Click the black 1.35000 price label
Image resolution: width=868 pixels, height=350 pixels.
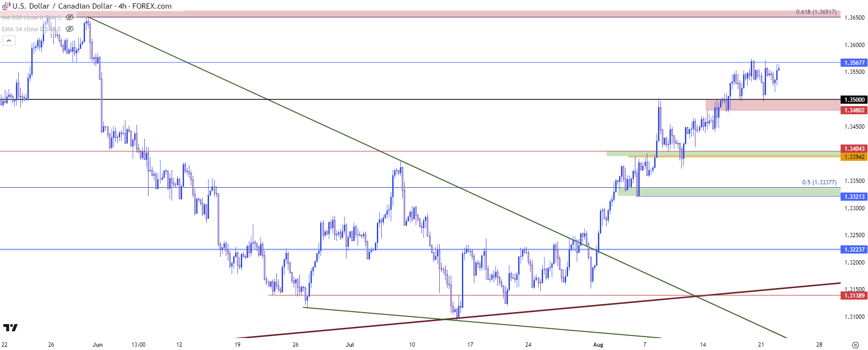854,99
